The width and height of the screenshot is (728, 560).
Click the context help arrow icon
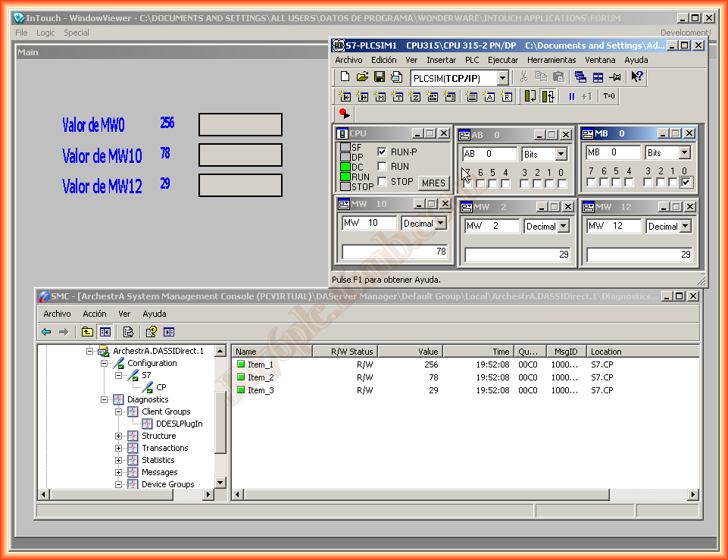[637, 77]
